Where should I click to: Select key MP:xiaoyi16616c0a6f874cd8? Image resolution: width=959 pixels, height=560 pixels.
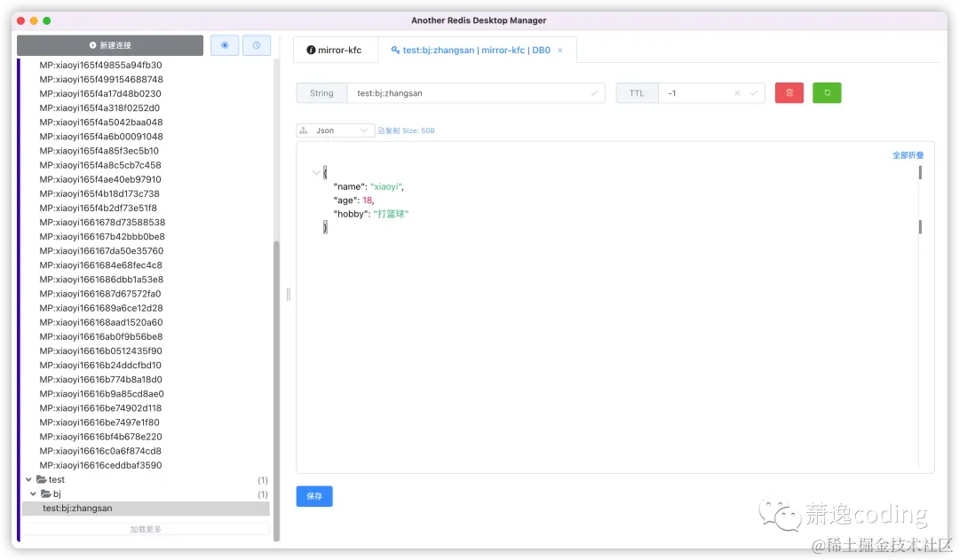pos(101,451)
